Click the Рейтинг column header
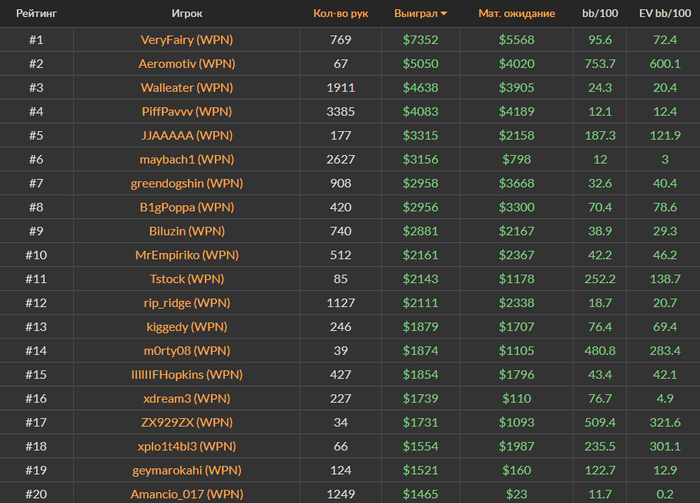700x503 pixels. pyautogui.click(x=35, y=15)
